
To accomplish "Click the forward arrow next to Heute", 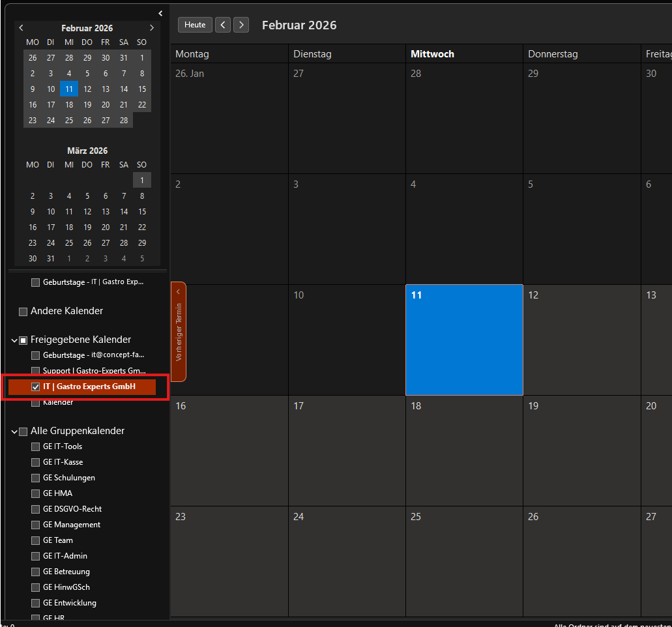I will point(241,25).
